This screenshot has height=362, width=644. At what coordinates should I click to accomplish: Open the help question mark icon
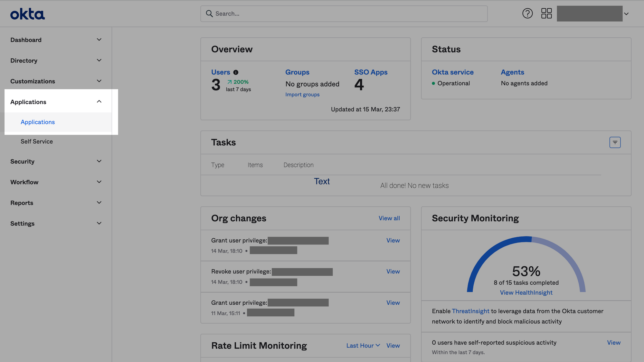point(527,14)
